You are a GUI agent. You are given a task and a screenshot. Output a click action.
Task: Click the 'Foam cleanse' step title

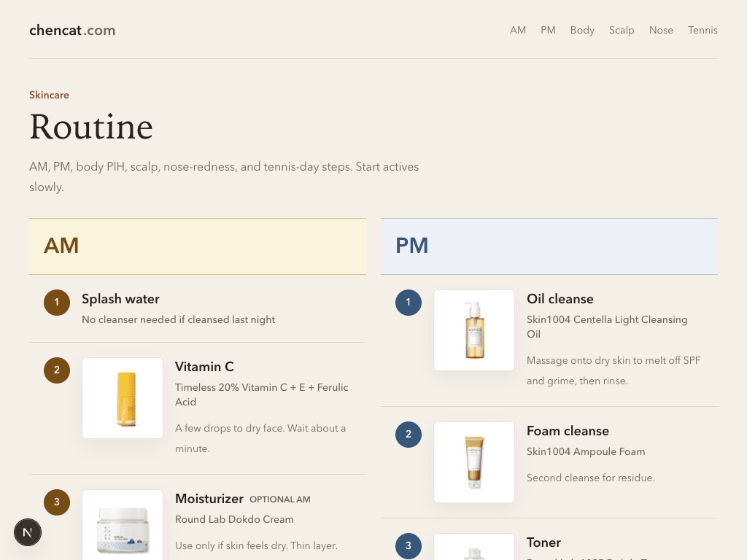568,431
